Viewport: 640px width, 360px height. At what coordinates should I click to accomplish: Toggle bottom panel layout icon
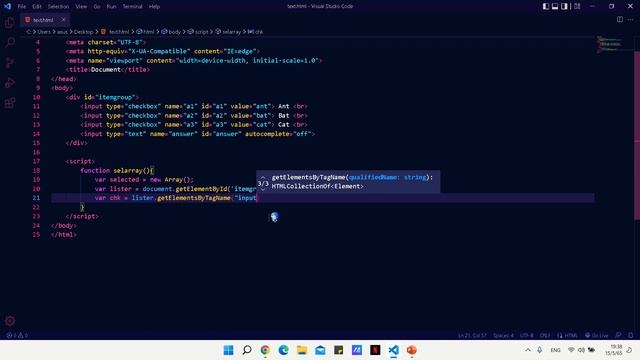click(555, 6)
